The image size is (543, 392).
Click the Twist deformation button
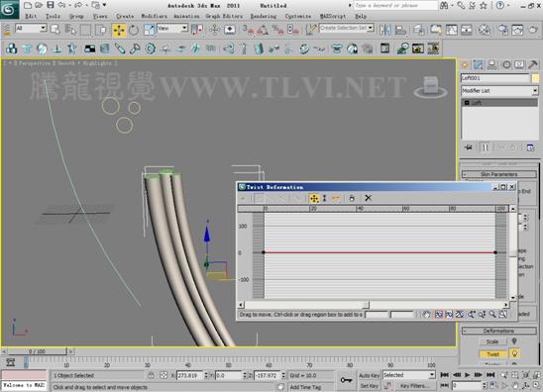(492, 354)
